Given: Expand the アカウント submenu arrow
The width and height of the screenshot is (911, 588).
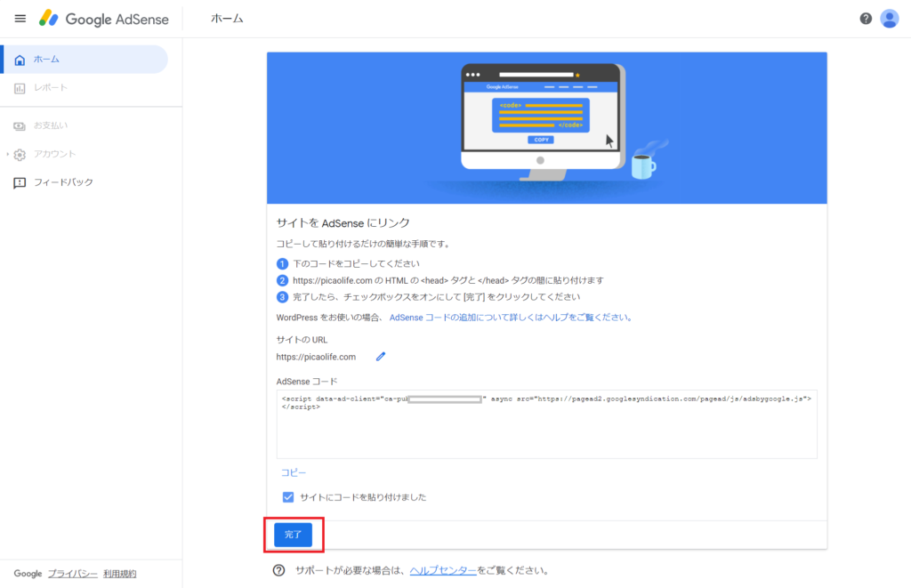Looking at the screenshot, I should pyautogui.click(x=7, y=154).
